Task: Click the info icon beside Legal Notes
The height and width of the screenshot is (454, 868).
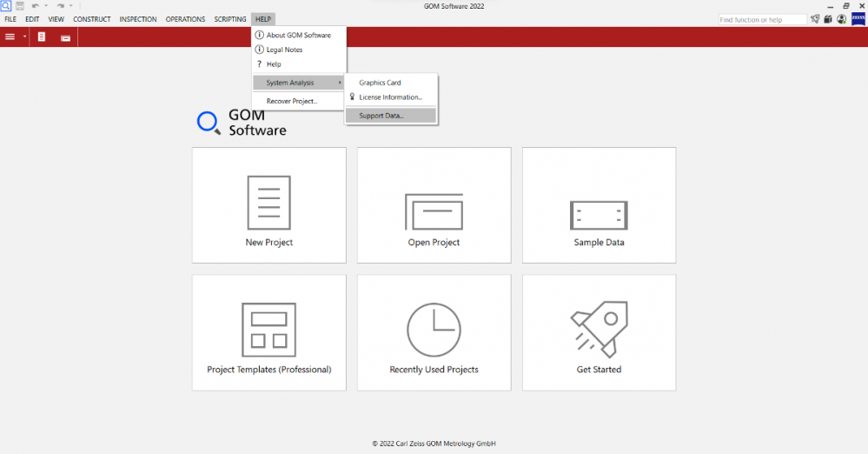Action: click(x=259, y=50)
